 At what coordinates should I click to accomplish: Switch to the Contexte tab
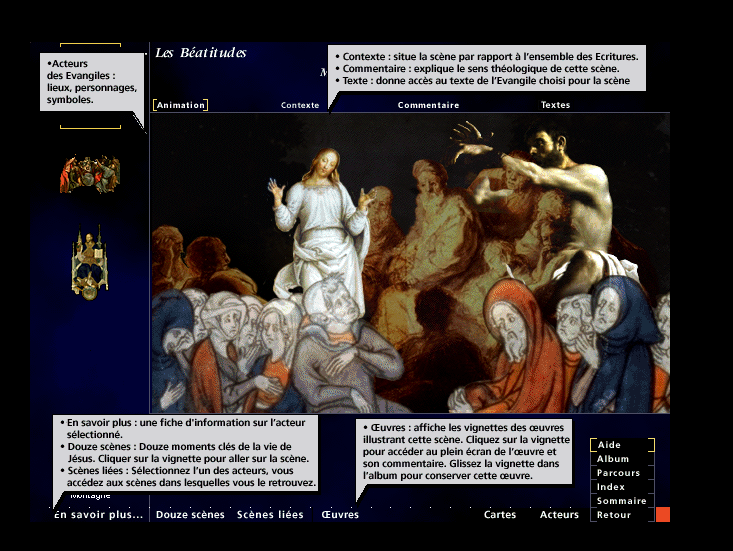pyautogui.click(x=300, y=105)
